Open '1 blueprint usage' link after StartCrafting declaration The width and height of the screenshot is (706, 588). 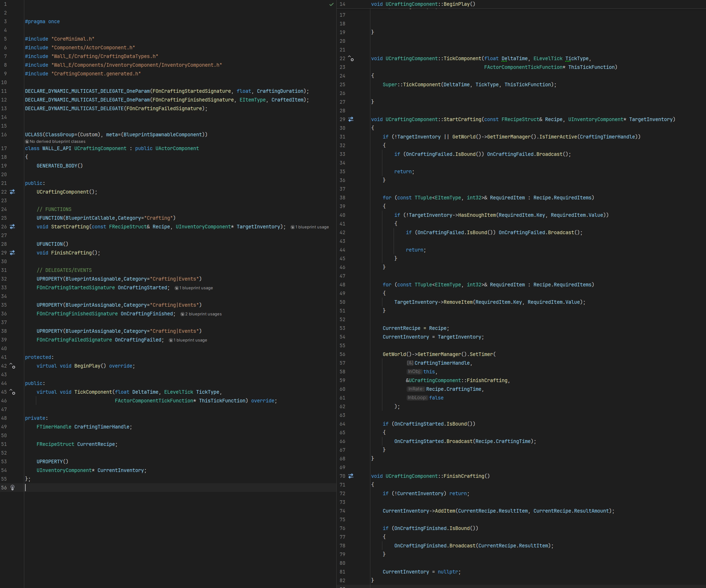pyautogui.click(x=310, y=227)
